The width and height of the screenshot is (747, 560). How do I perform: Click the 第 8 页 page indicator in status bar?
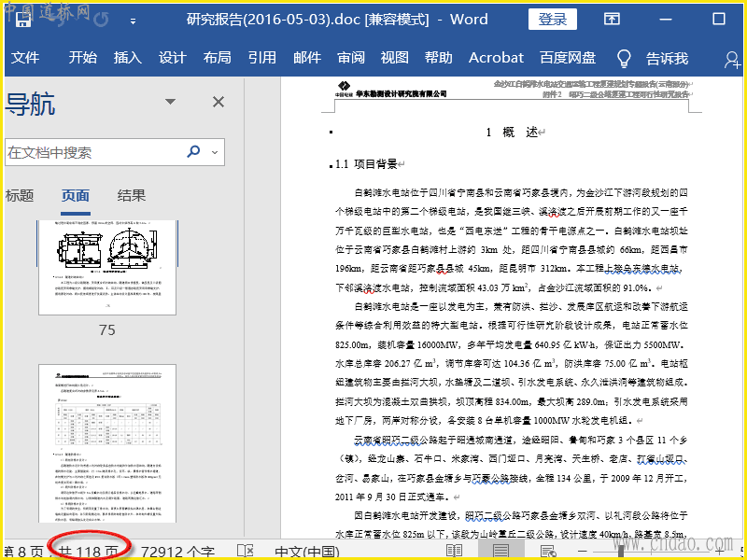[24, 552]
